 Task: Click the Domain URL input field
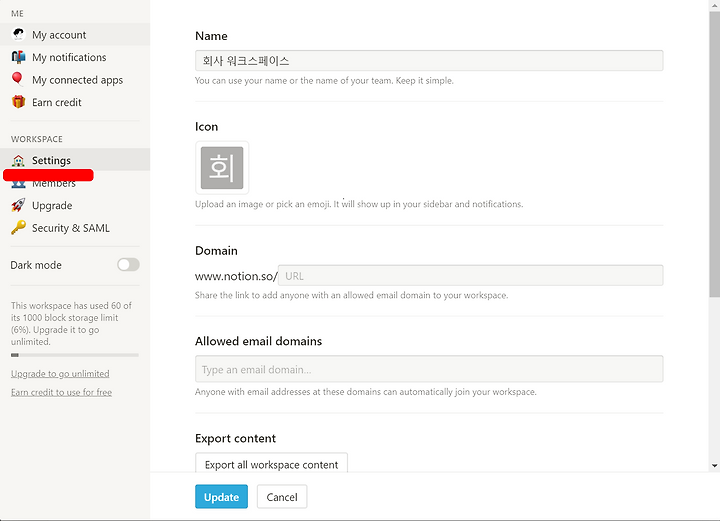pos(470,275)
